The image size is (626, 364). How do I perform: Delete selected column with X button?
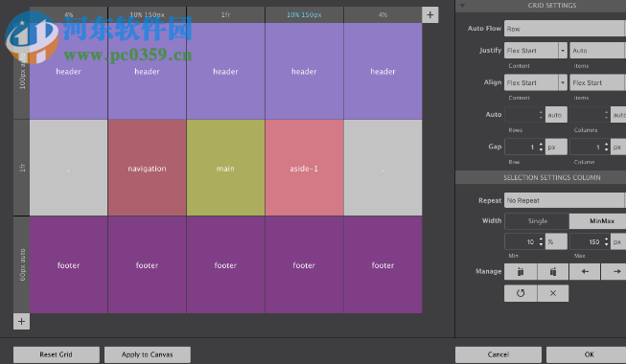pos(553,293)
